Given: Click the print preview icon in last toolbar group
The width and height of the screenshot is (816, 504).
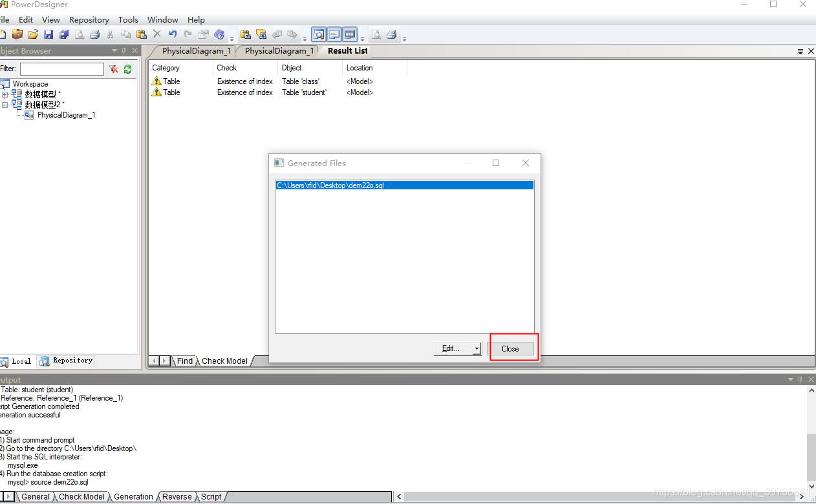Looking at the screenshot, I should (x=376, y=34).
